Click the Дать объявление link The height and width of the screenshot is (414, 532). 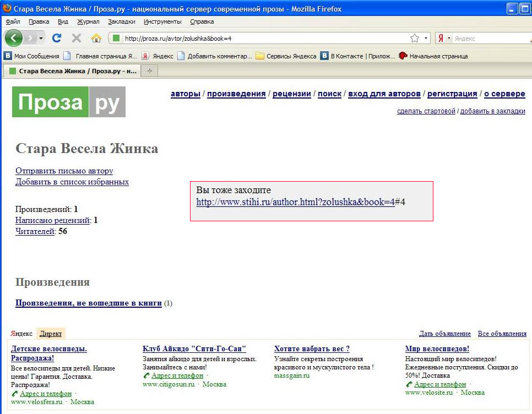[445, 334]
